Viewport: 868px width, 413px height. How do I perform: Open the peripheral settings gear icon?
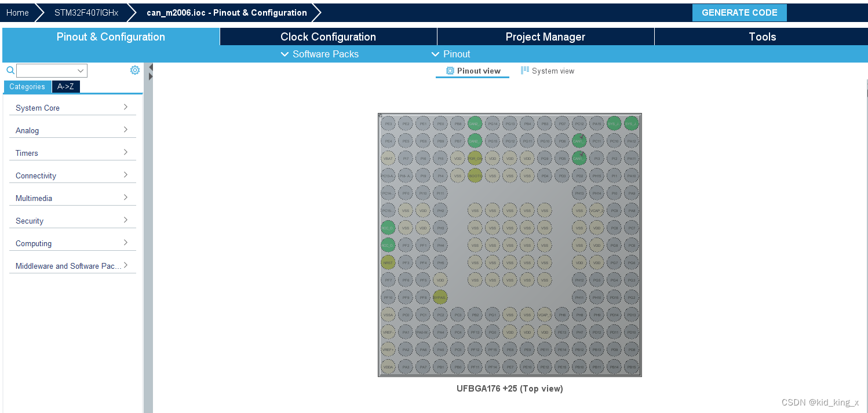[135, 70]
